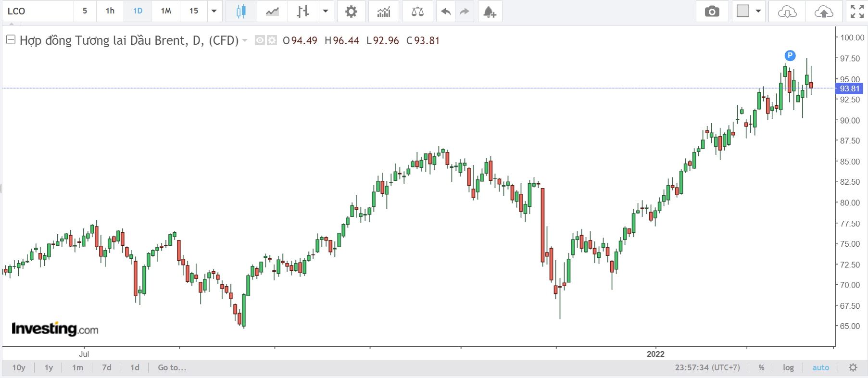Expand the time interval dropdown arrow

coord(214,11)
